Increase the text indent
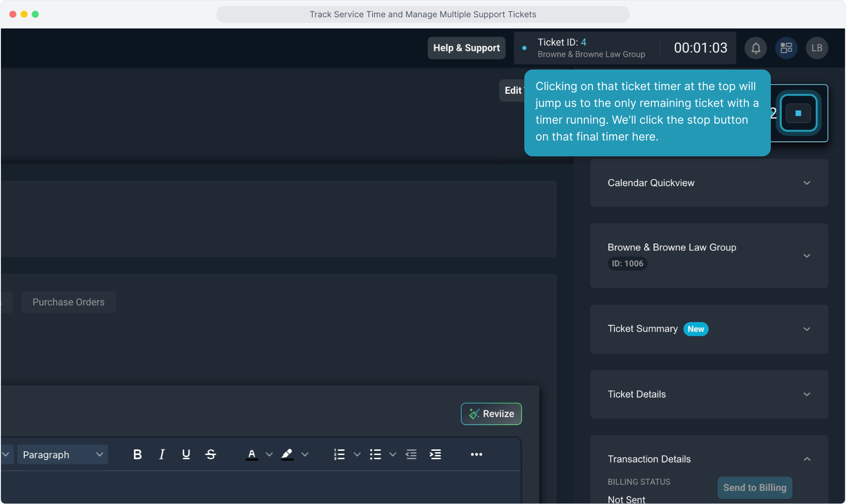Screen dimensions: 846x504 pos(435,455)
